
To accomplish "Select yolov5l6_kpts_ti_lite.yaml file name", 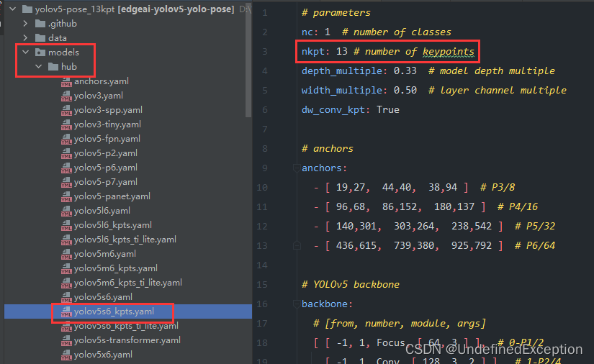I will [125, 239].
